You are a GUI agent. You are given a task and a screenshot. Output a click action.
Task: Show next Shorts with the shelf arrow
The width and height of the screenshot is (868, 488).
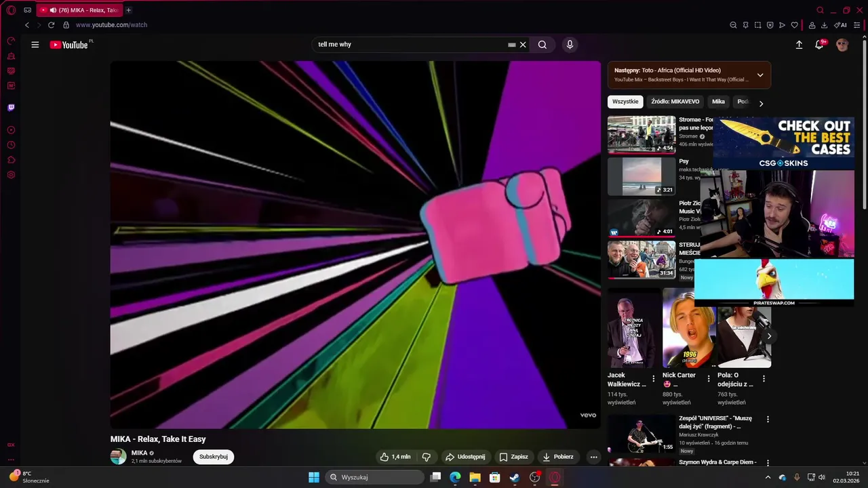pos(768,336)
